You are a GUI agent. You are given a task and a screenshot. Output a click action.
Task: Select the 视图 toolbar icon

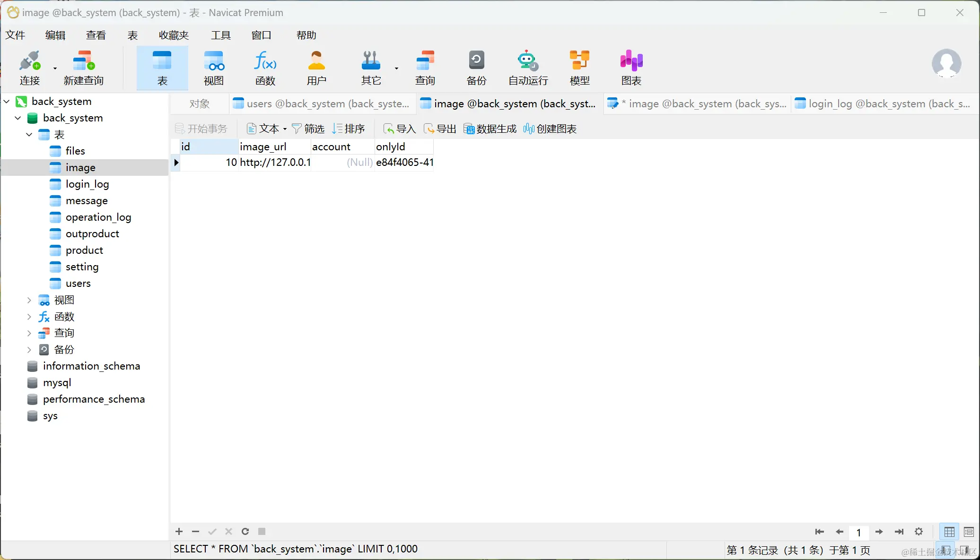(x=213, y=68)
